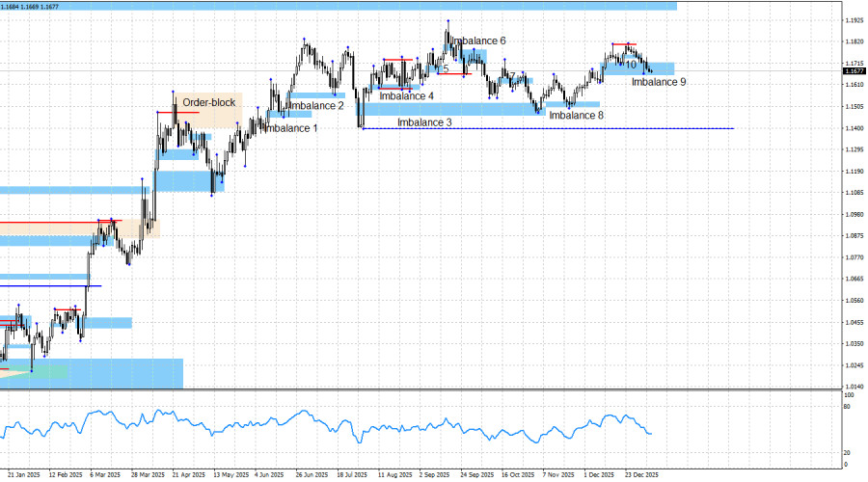Viewport: 868px width, 482px height.
Task: Click the 21 Jan 2025 date label
Action: click(24, 475)
